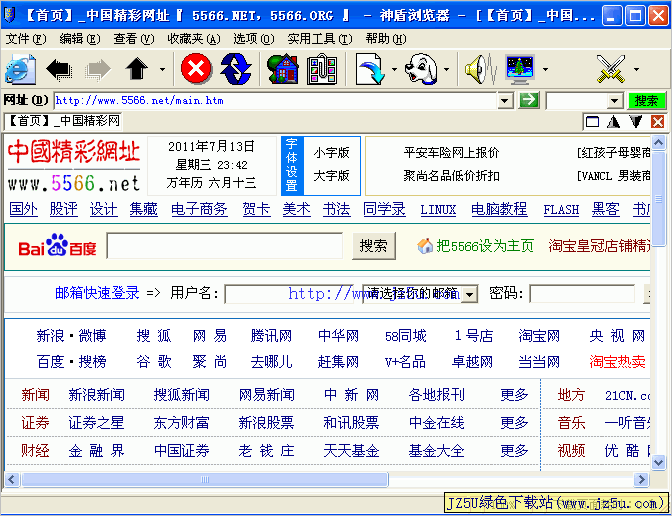Click the house icon beside 把5566设为主页
This screenshot has width=672, height=516.
[x=425, y=246]
